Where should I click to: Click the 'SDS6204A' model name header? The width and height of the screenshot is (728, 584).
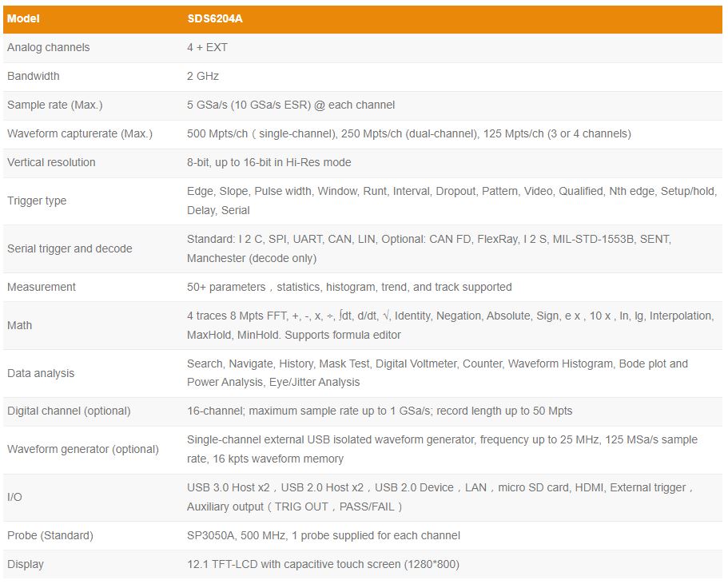click(214, 19)
